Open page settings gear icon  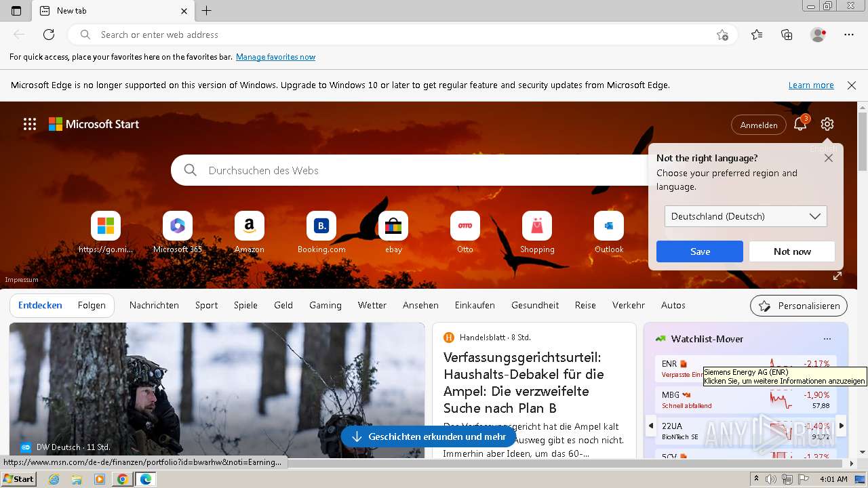click(x=827, y=124)
